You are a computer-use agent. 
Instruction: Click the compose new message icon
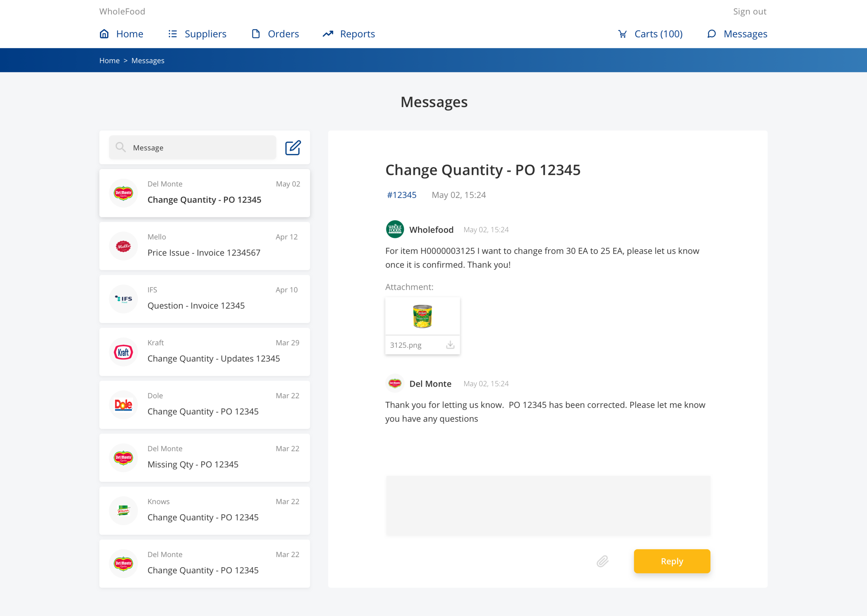coord(293,148)
